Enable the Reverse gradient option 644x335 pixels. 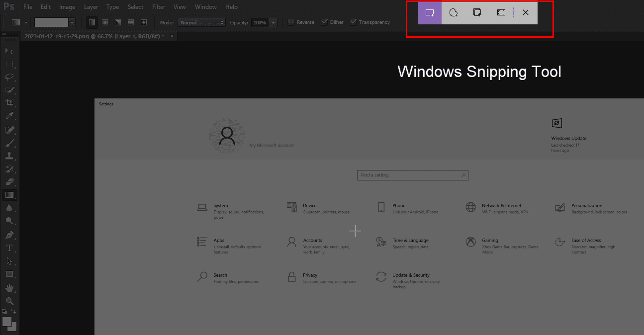[291, 22]
